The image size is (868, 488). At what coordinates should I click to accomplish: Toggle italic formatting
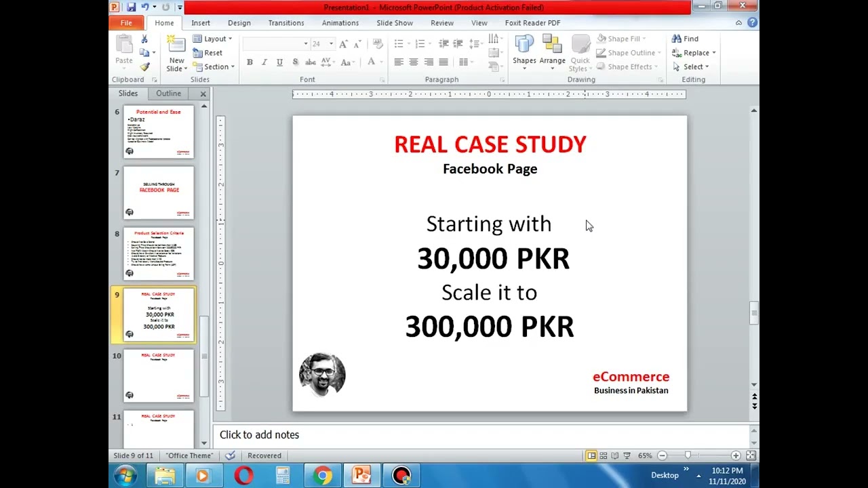pos(264,62)
